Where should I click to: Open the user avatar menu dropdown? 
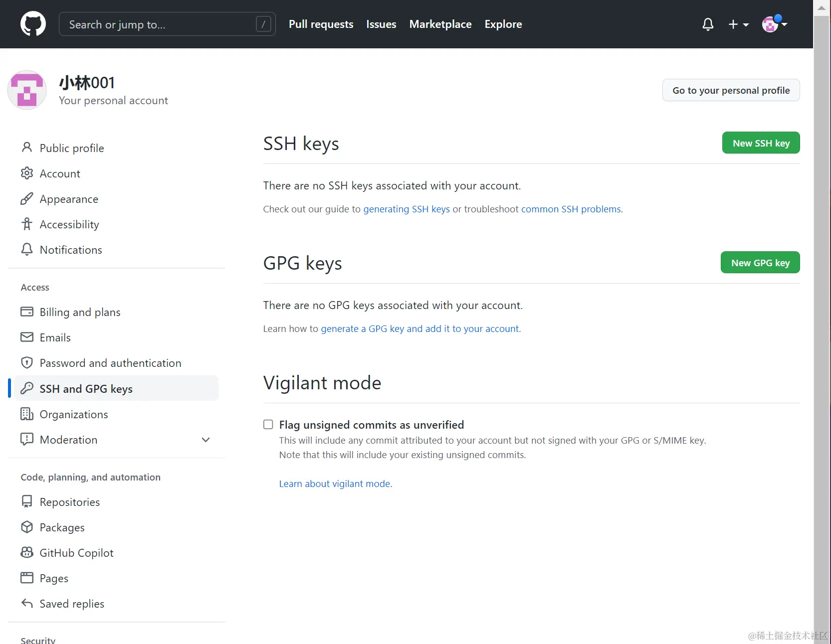coord(775,23)
